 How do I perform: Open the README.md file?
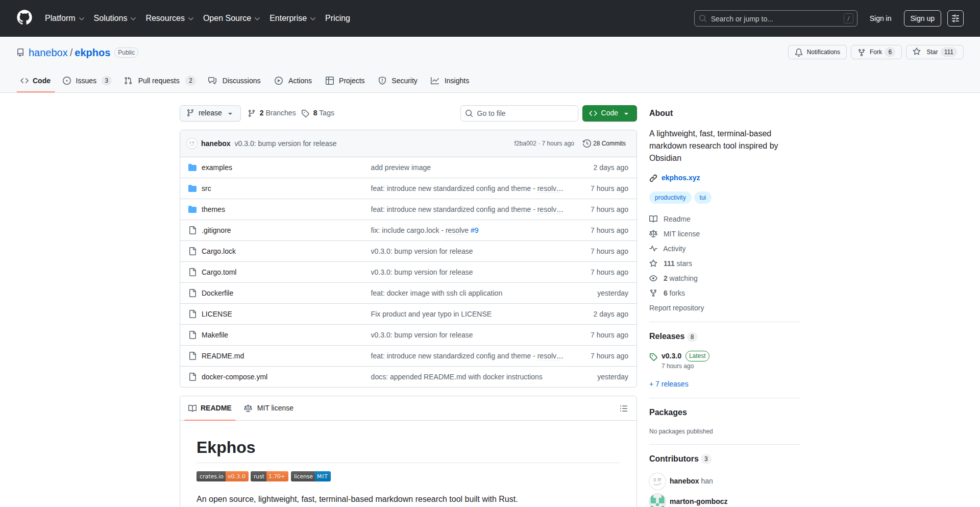[x=223, y=356]
